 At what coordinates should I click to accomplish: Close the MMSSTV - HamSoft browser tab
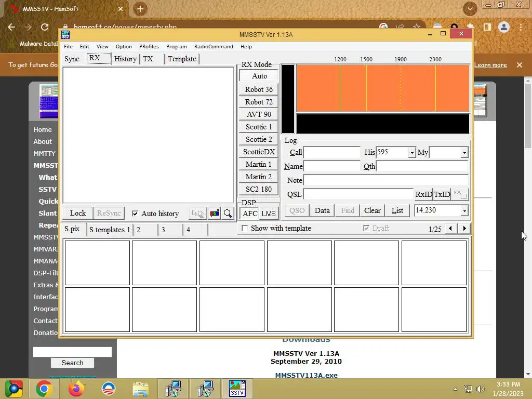click(121, 9)
